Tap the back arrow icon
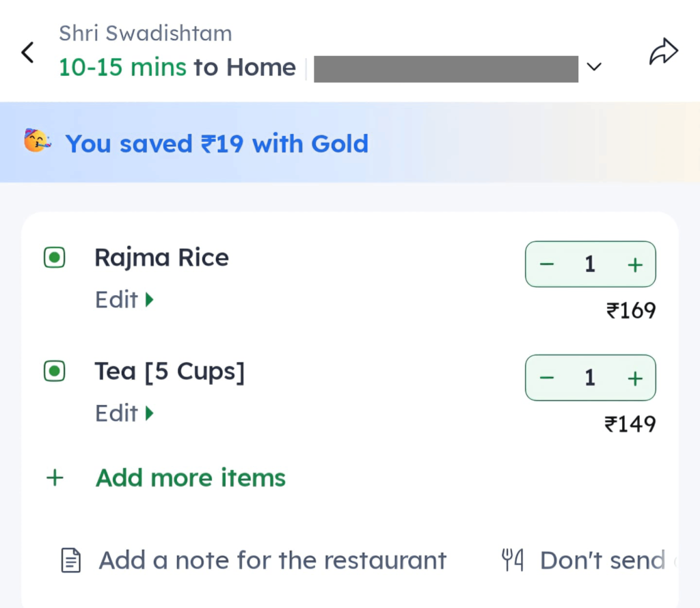The width and height of the screenshot is (700, 608). pyautogui.click(x=28, y=53)
